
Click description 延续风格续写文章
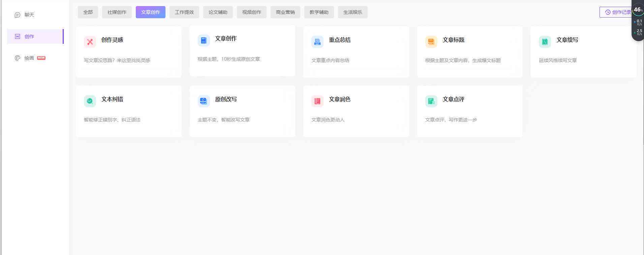point(558,60)
